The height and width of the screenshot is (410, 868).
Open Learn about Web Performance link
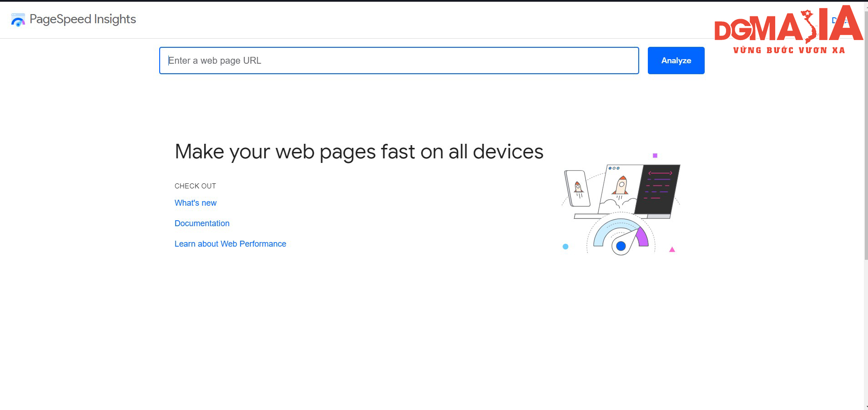click(230, 244)
